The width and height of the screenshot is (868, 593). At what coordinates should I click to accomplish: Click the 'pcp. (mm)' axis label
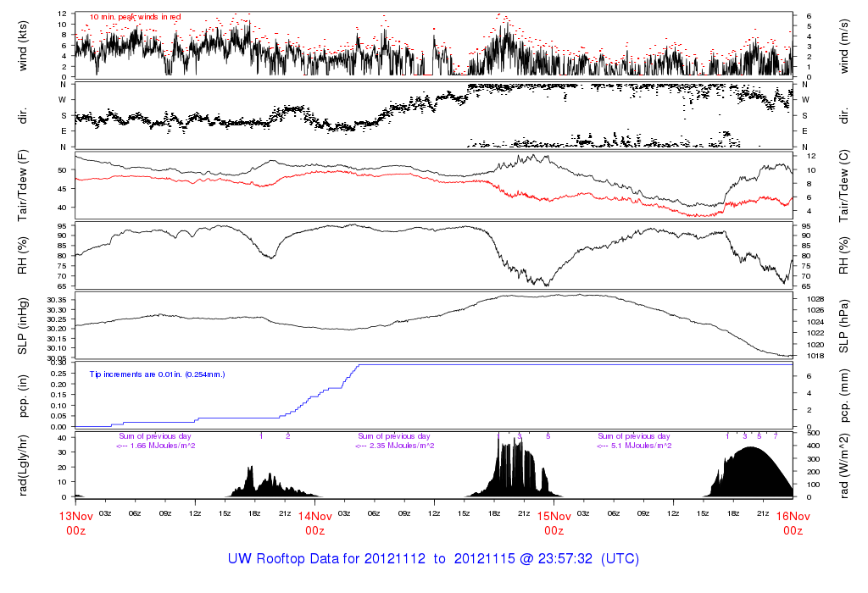click(x=843, y=396)
